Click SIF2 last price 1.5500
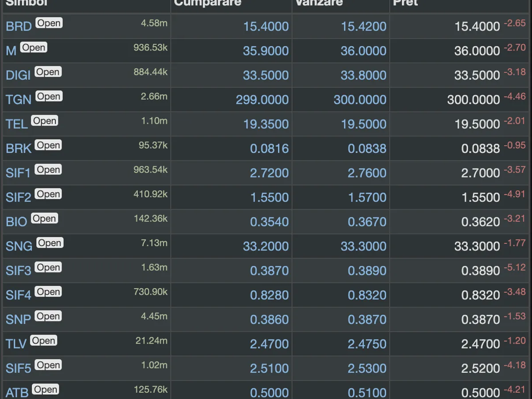 [481, 197]
